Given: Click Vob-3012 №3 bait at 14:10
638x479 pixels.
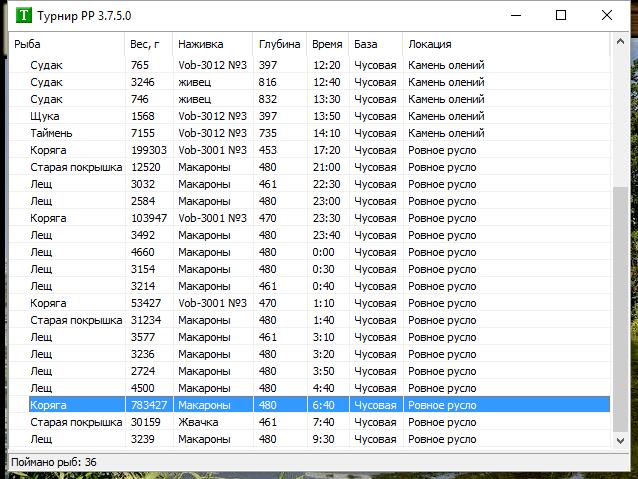Looking at the screenshot, I should (212, 133).
